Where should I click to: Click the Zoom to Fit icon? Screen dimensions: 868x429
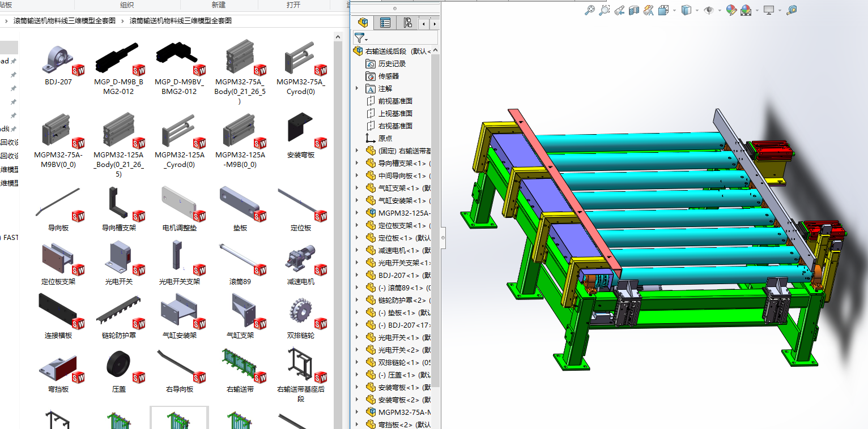(x=590, y=10)
